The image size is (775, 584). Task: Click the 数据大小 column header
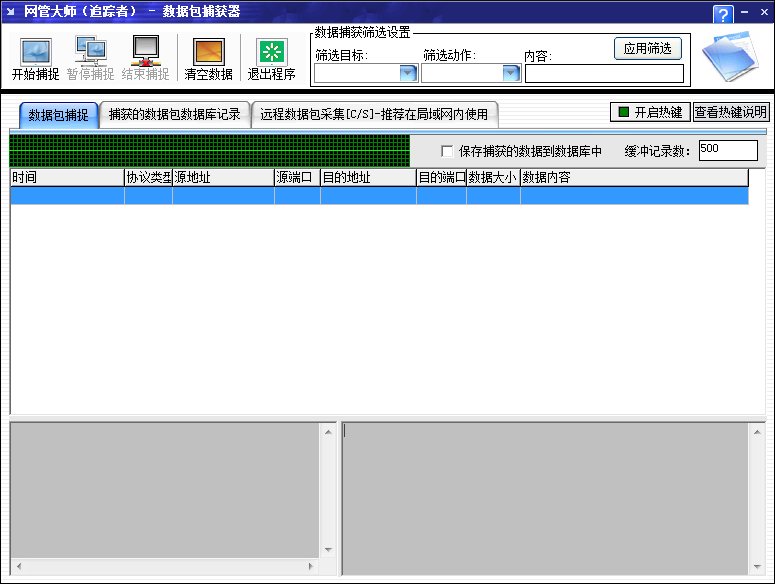[493, 177]
